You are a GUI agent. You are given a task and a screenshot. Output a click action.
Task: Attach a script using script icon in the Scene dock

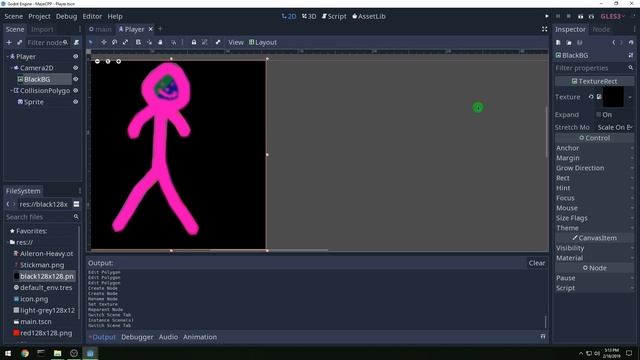[x=76, y=42]
